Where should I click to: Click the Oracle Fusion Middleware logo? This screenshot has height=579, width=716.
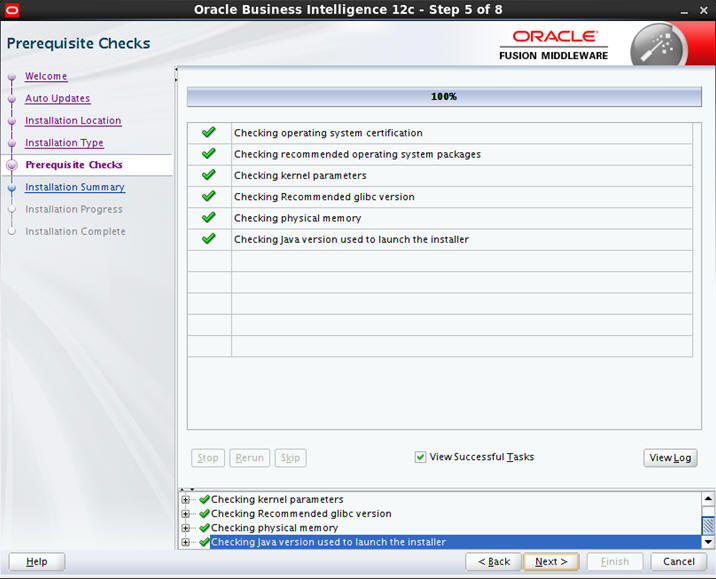(x=553, y=45)
